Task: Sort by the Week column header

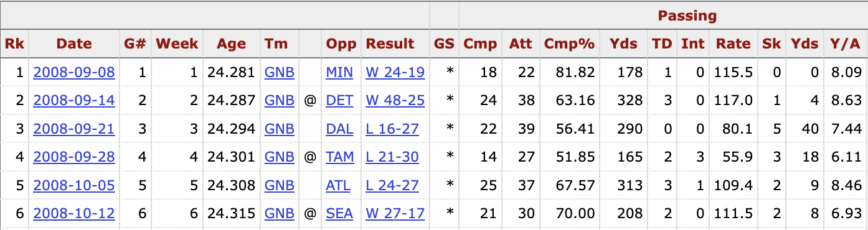Action: 177,44
